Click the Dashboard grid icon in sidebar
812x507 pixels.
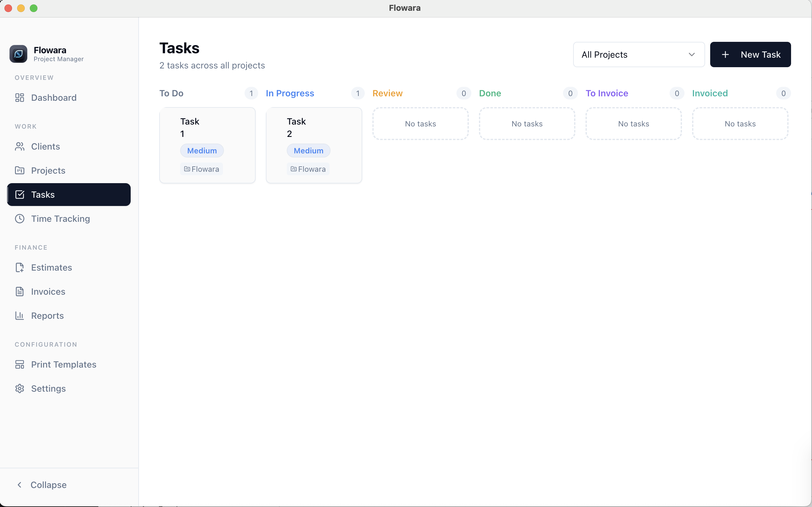coord(19,98)
